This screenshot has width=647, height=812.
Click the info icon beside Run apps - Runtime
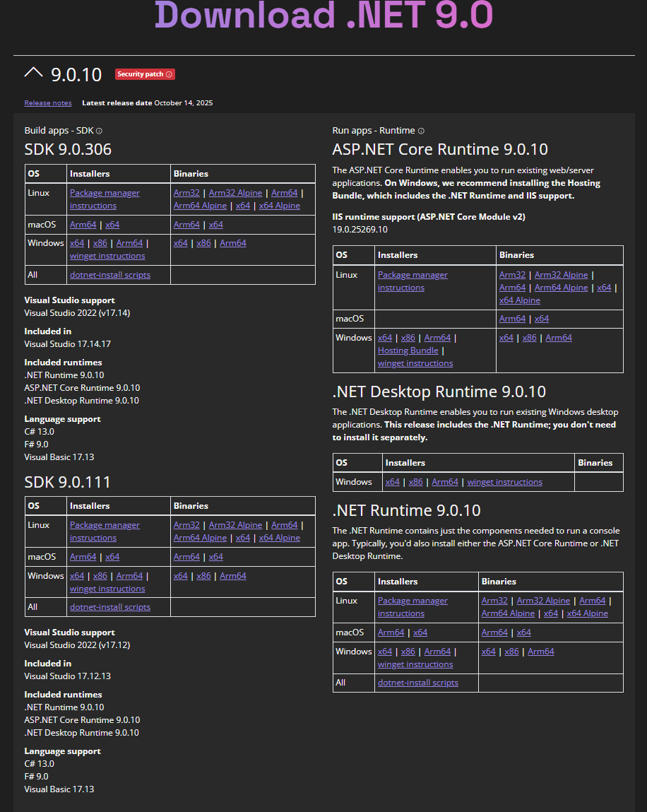click(422, 130)
